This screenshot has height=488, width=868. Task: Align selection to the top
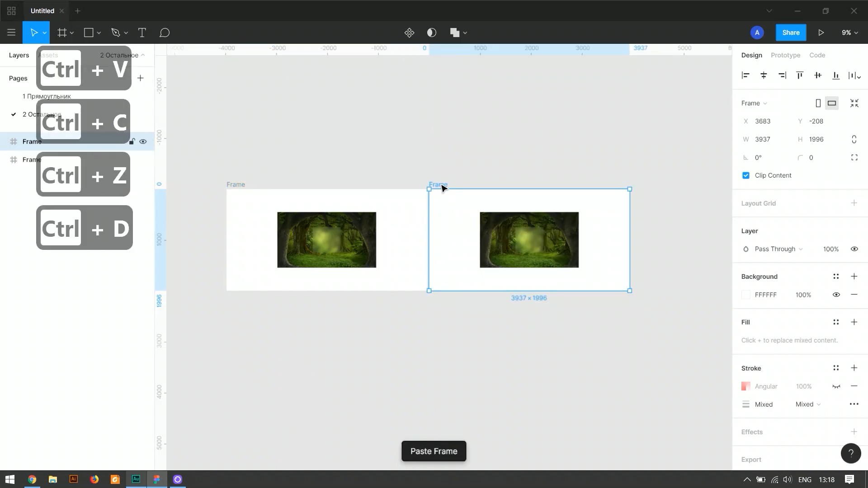pos(800,75)
